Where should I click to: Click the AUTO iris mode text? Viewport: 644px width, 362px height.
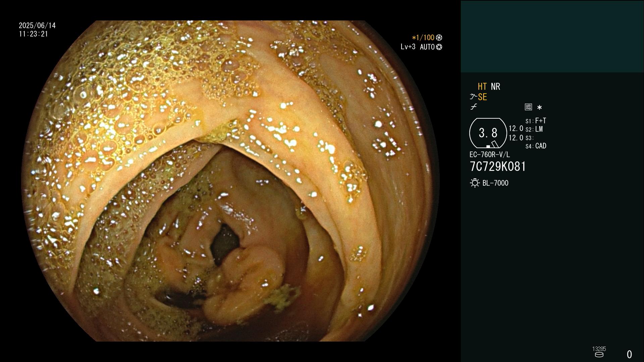coord(427,47)
